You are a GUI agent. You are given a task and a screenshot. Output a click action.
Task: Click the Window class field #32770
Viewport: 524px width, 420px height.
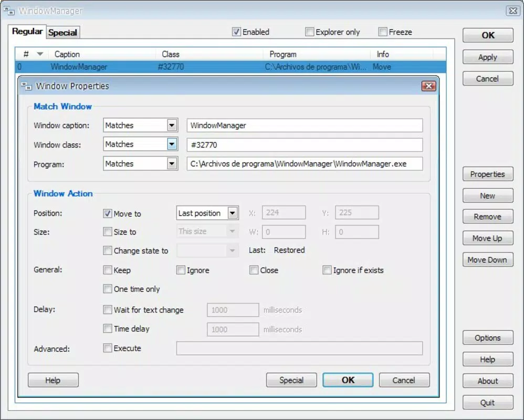(x=305, y=145)
